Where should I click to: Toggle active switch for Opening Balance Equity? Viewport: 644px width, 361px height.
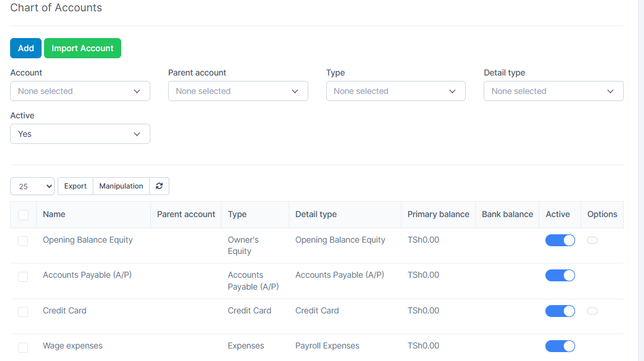coord(560,240)
